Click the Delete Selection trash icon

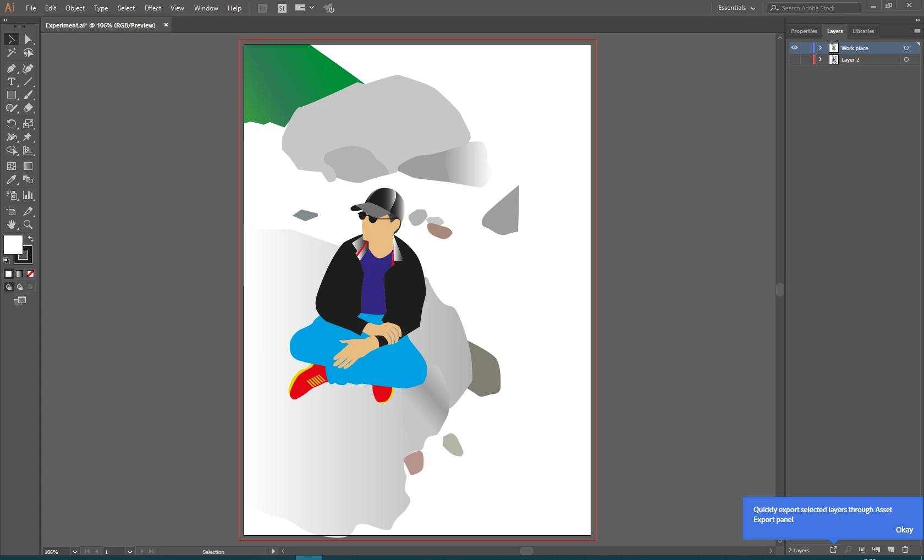905,550
